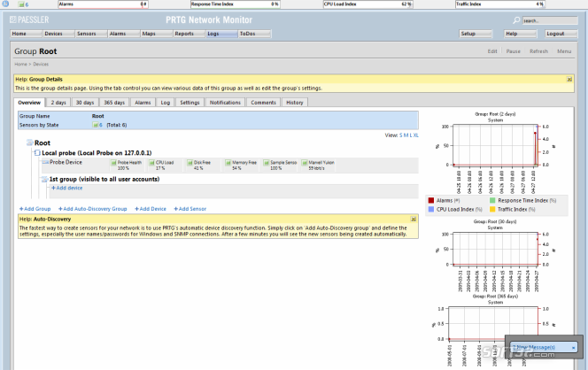Image resolution: width=588 pixels, height=370 pixels.
Task: Switch to the 365 days tab
Action: (114, 103)
